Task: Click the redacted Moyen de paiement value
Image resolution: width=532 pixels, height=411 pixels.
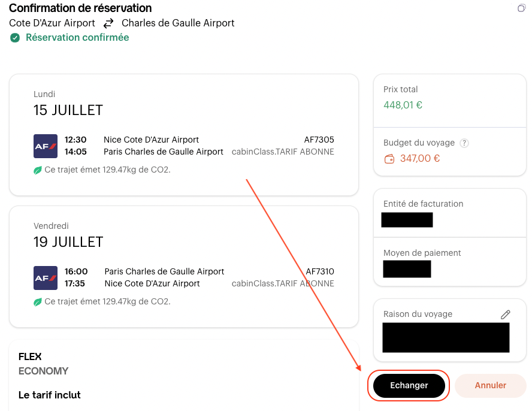Action: pos(407,268)
